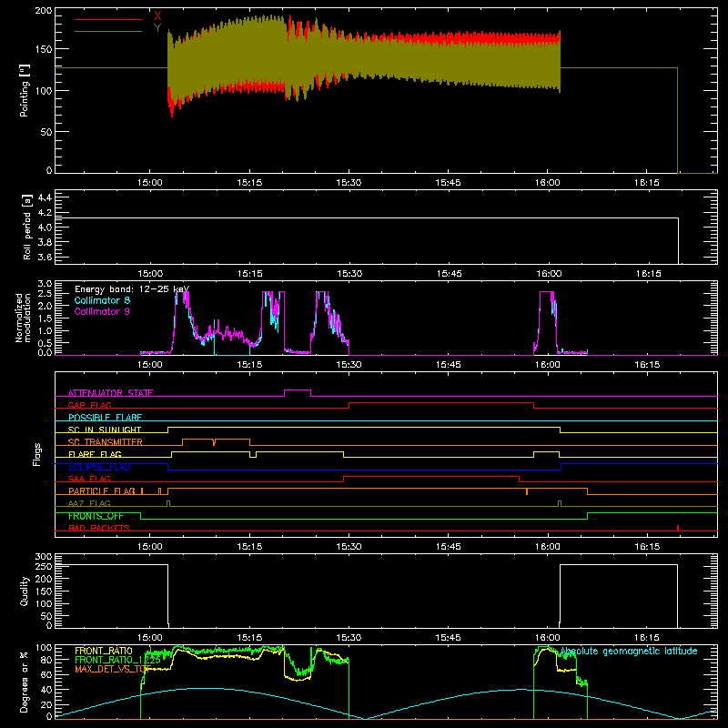
Task: Click the ATTENUATOR_STATE flag label
Action: tap(110, 393)
